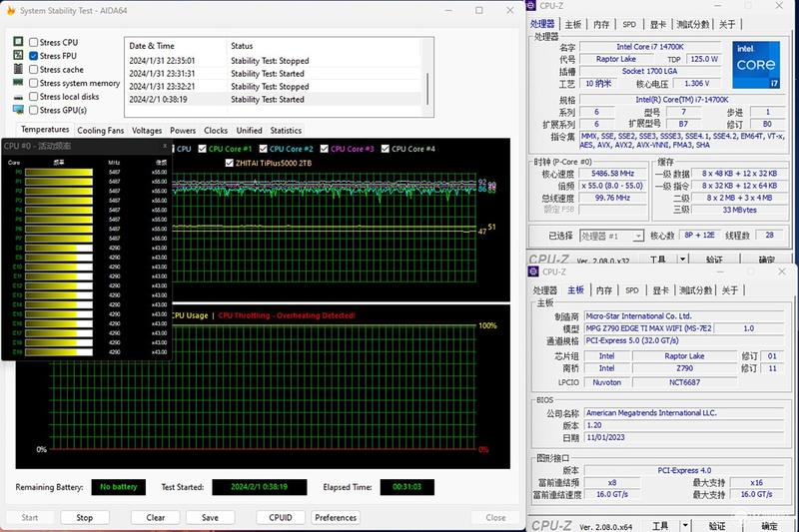Click the Intel Core i7 logo in CPU-Z
The width and height of the screenshot is (799, 532).
pos(756,65)
